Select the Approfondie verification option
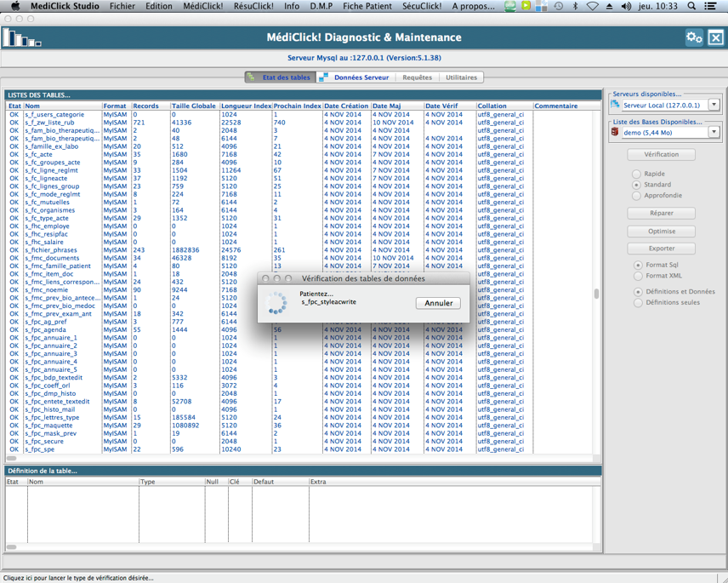The width and height of the screenshot is (728, 583). tap(636, 195)
